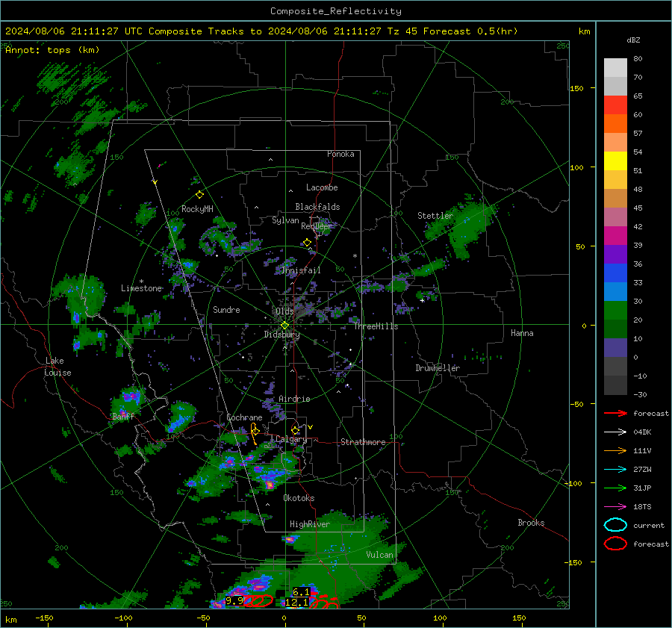Click the orange storm track near Cochrane
Image resolution: width=672 pixels, height=628 pixels.
pyautogui.click(x=255, y=433)
